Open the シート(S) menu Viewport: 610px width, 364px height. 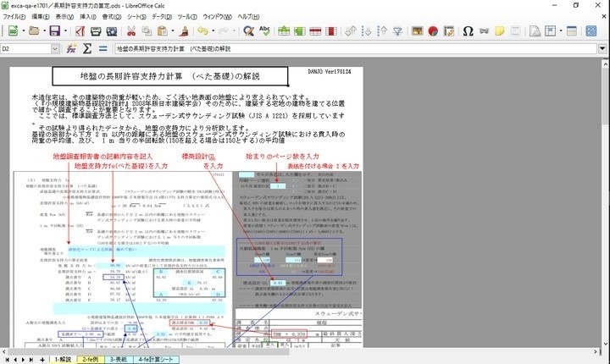[136, 17]
